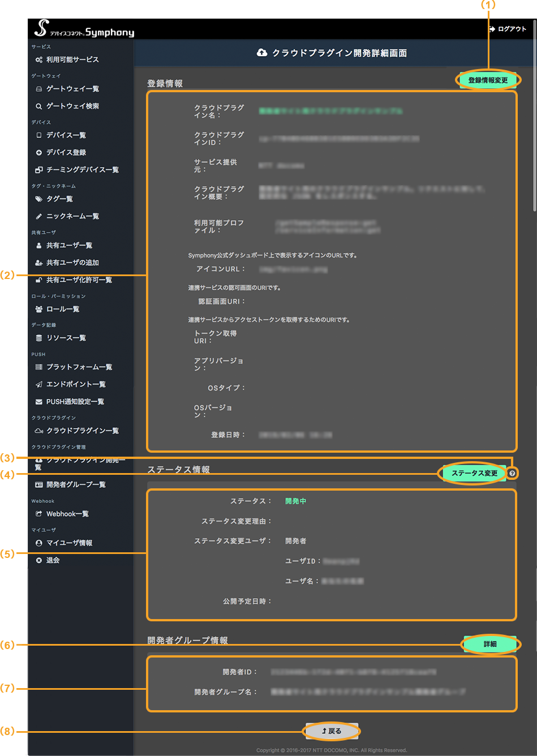Click gears icon for 利用可能サービス
537x756 pixels.
38,59
